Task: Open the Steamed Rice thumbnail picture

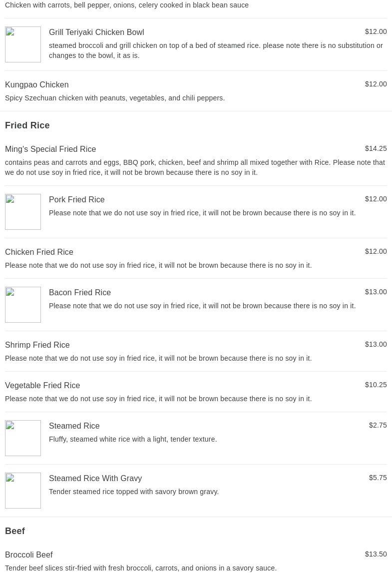Action: (x=22, y=438)
